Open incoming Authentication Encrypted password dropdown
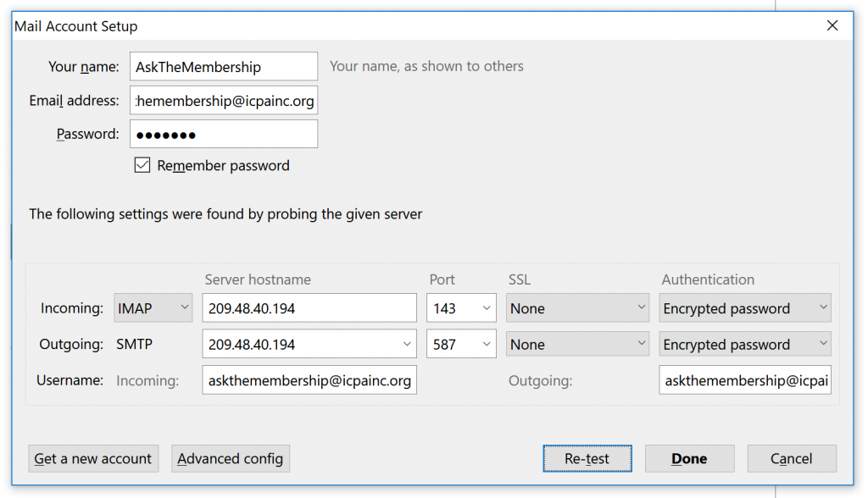Viewport: 868px width, 498px height. pos(744,307)
